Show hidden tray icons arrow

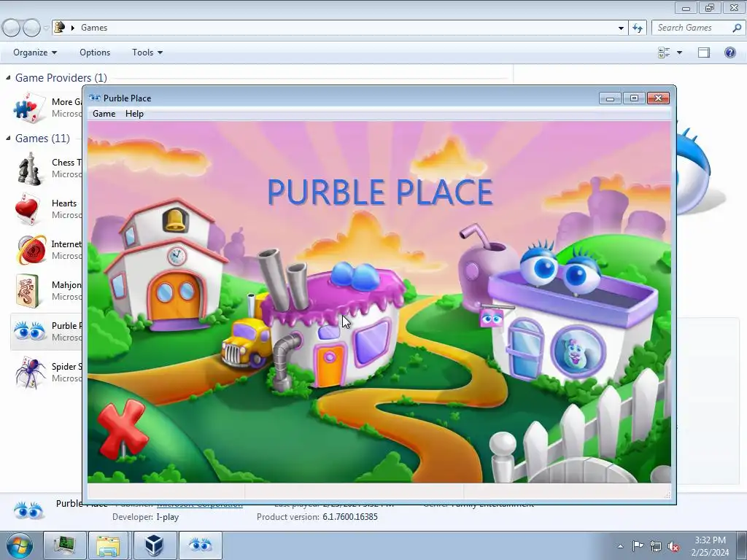click(x=620, y=546)
